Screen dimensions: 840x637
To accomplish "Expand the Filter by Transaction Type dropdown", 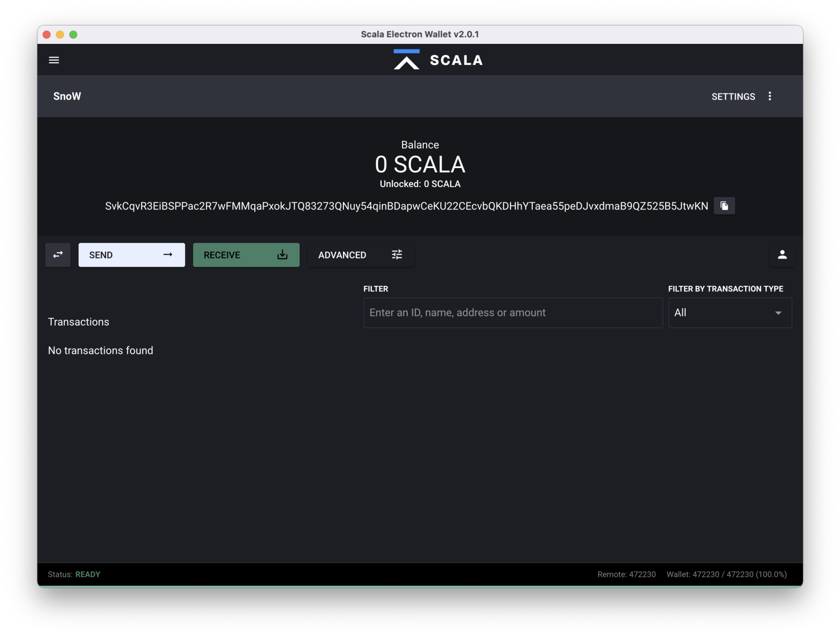I will [x=730, y=312].
